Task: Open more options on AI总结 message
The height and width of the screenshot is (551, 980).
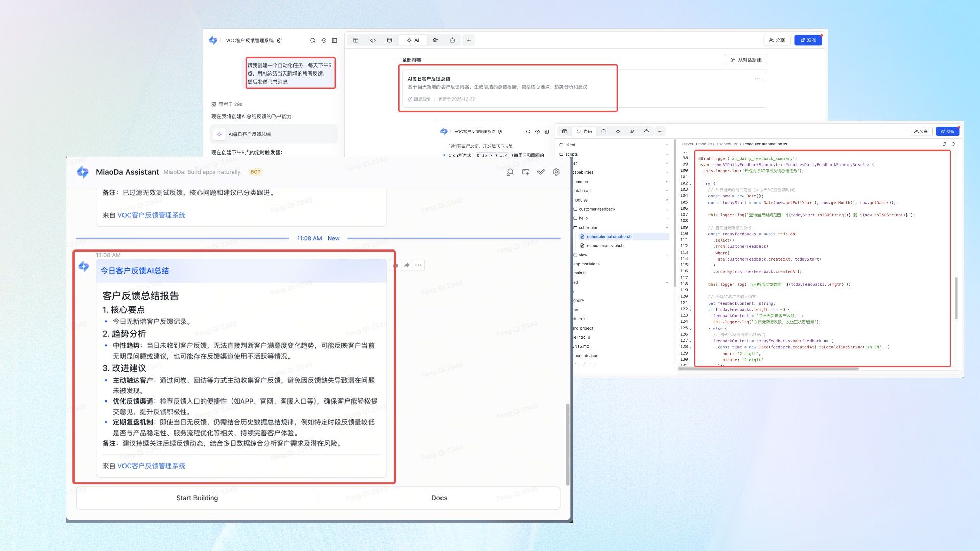Action: click(419, 265)
